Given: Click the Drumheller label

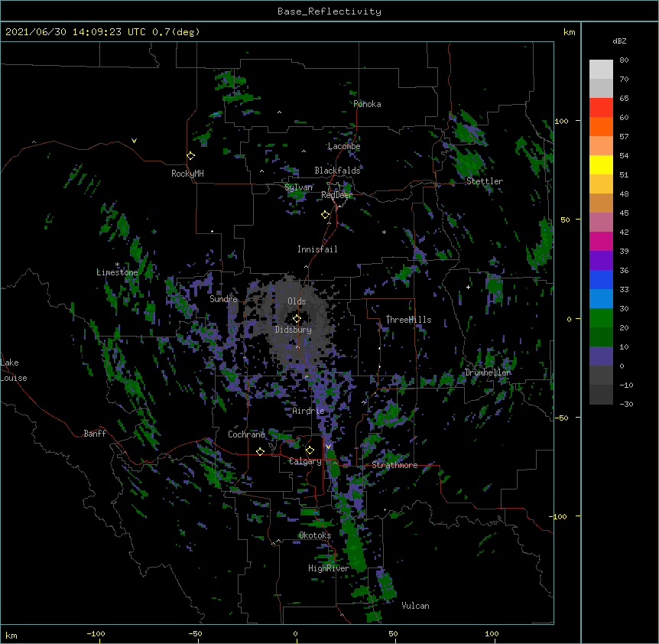Looking at the screenshot, I should click(488, 372).
